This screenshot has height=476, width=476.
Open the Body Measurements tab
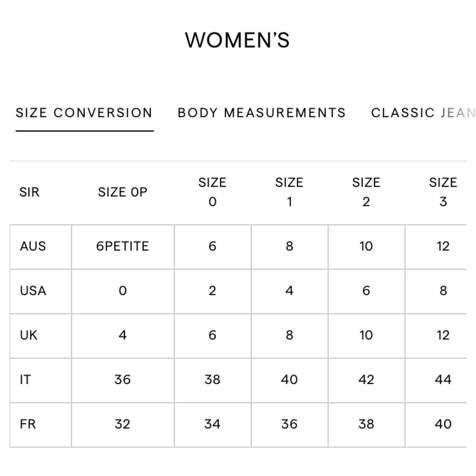pos(262,113)
